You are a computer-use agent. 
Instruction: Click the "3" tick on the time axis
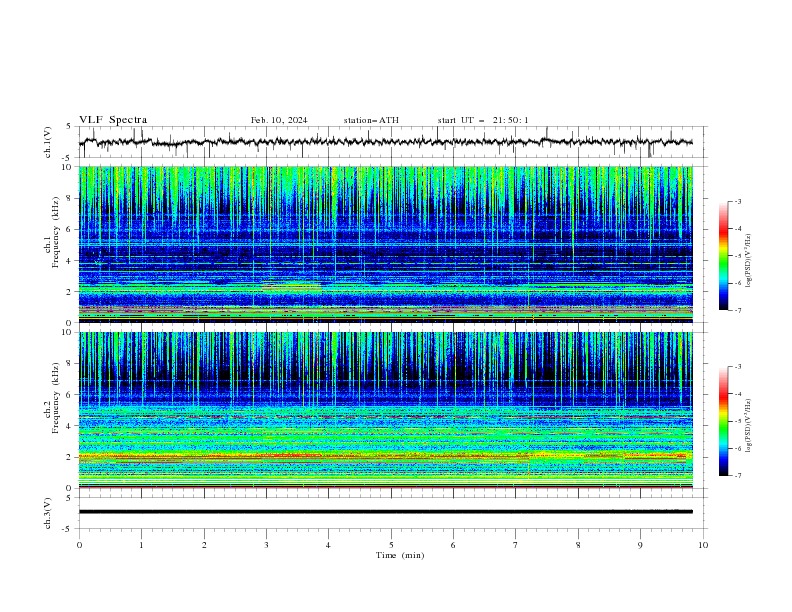(266, 545)
